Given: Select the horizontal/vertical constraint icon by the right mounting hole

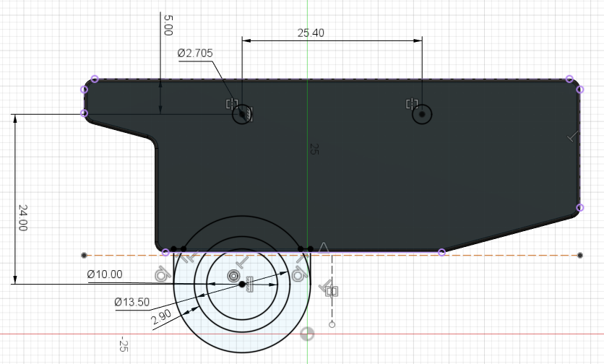Looking at the screenshot, I should click(412, 103).
